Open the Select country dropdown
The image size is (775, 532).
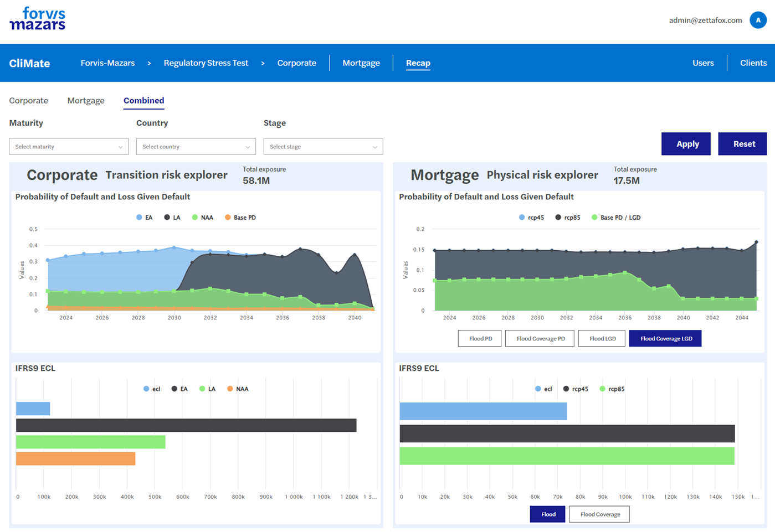click(196, 147)
